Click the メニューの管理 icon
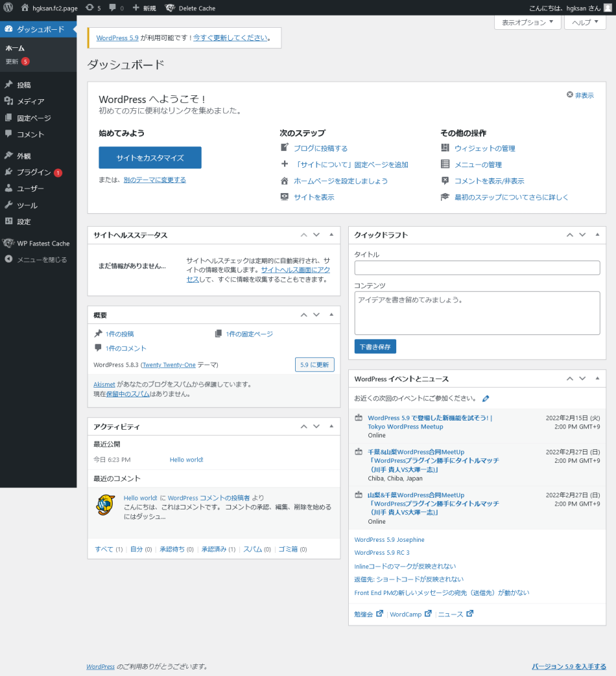Viewport: 616px width, 676px height. point(445,164)
